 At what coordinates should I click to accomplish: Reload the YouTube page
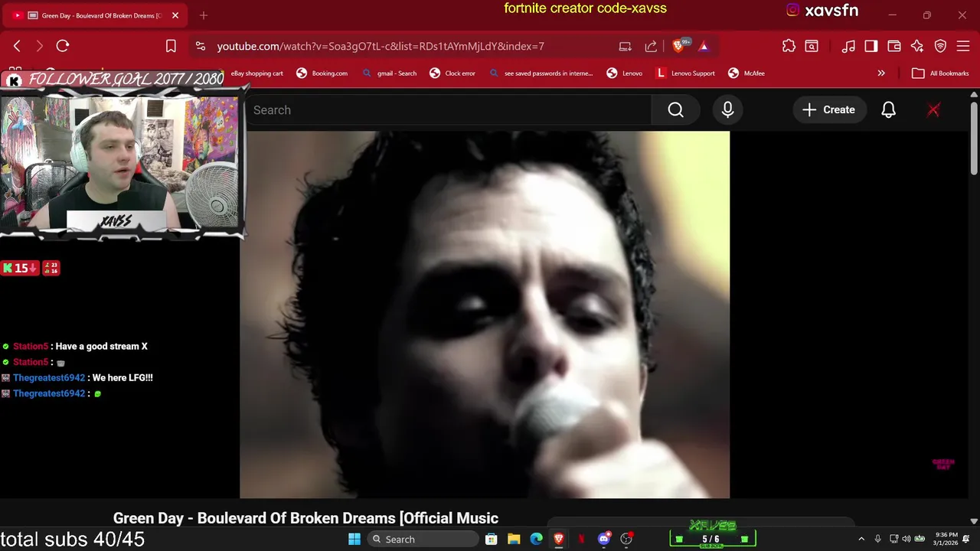[63, 46]
